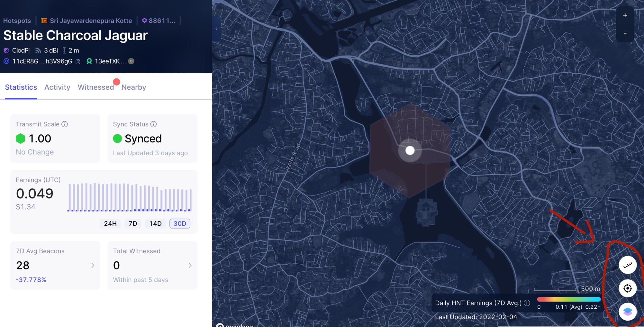Open the Sync Status info tooltip
Screen dimensions: 644x327
point(153,124)
